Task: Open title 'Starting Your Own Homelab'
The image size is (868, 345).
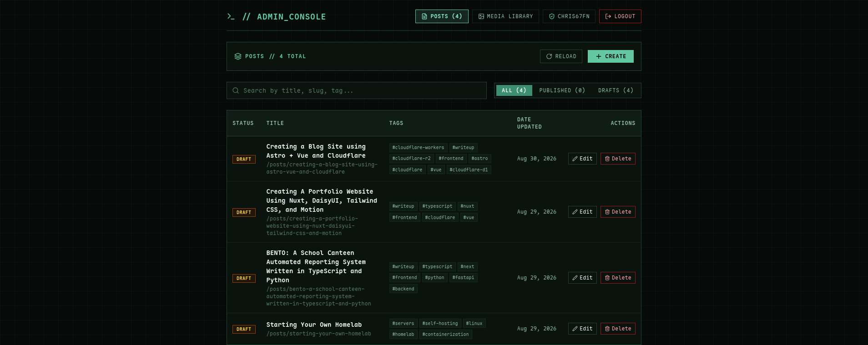Action: coord(314,325)
